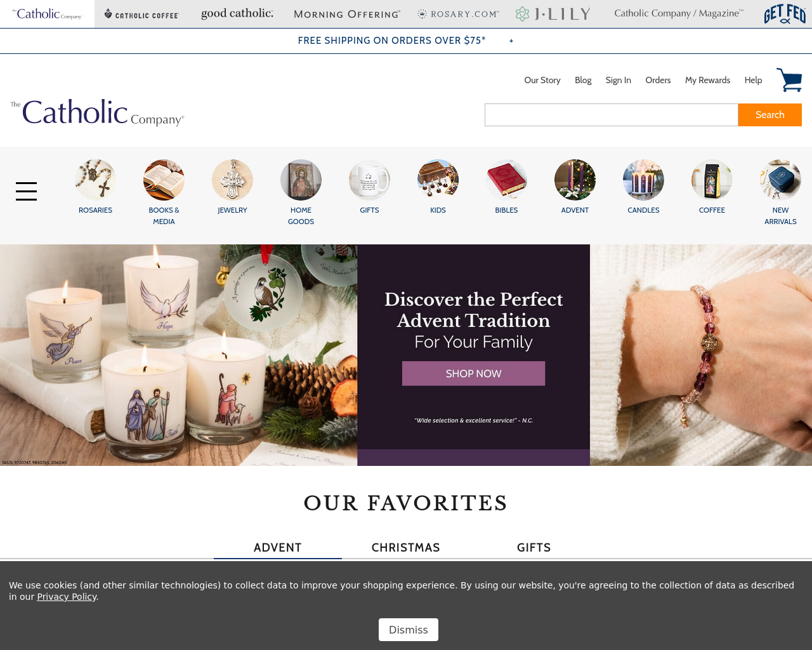Dismiss the cookie notice
This screenshot has width=812, height=650.
click(x=409, y=630)
